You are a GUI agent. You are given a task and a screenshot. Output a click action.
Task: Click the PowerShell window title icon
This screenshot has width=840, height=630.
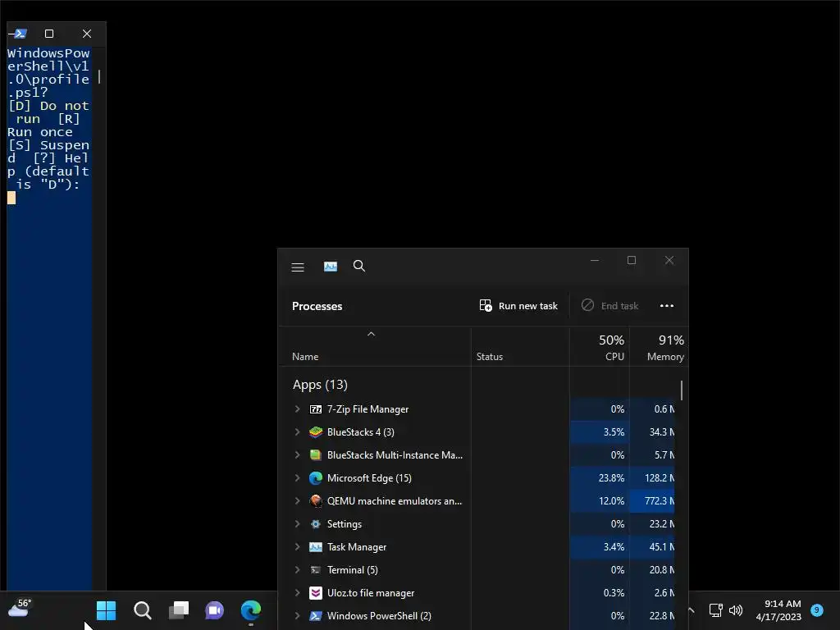click(20, 34)
